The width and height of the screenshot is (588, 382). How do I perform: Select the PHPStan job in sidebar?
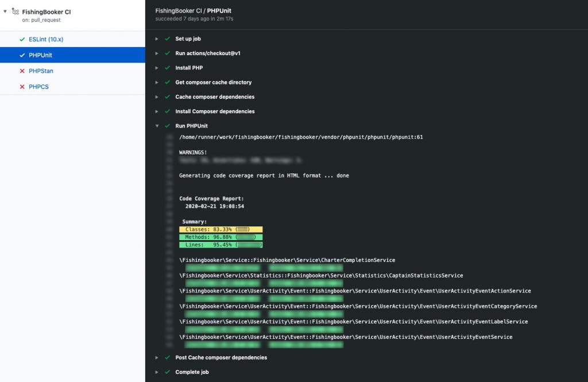click(x=41, y=71)
